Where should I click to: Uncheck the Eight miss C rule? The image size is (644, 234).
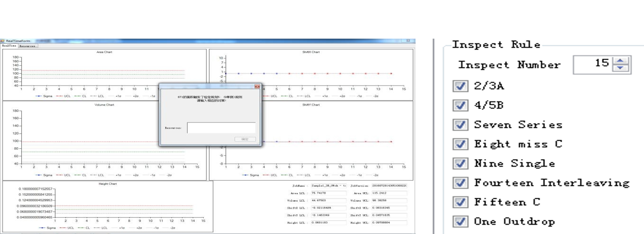(460, 144)
